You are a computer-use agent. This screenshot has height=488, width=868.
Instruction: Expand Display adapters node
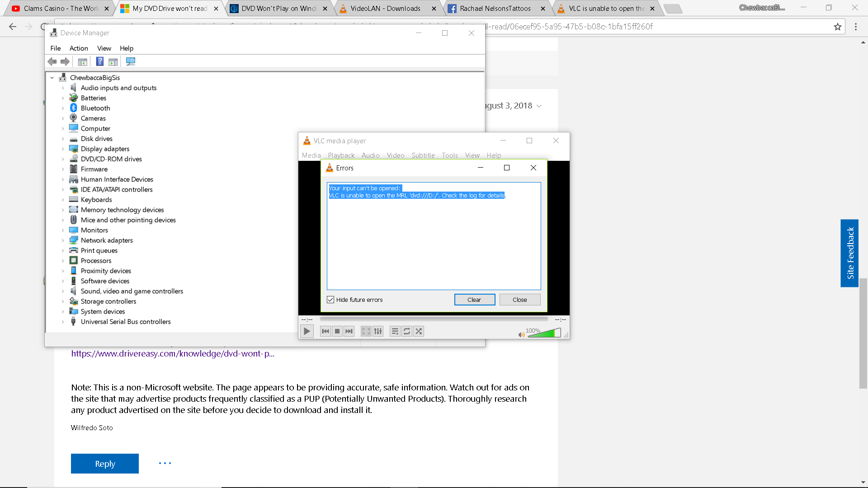click(x=63, y=149)
